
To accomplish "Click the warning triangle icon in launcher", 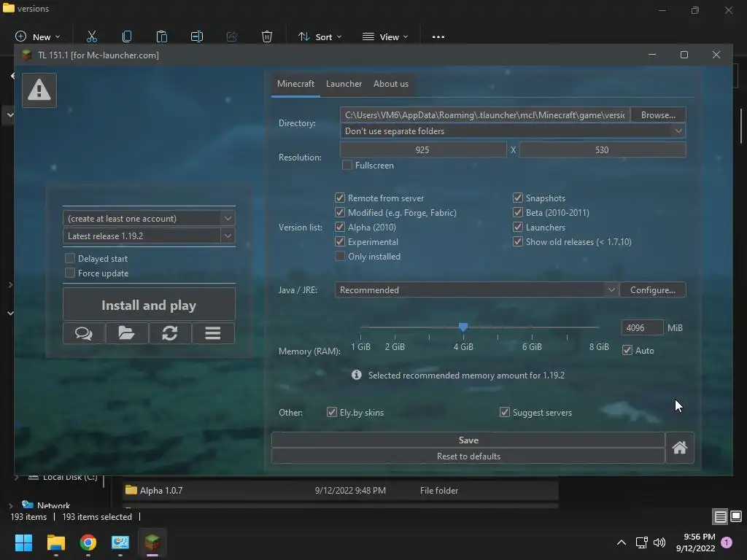I will (39, 90).
